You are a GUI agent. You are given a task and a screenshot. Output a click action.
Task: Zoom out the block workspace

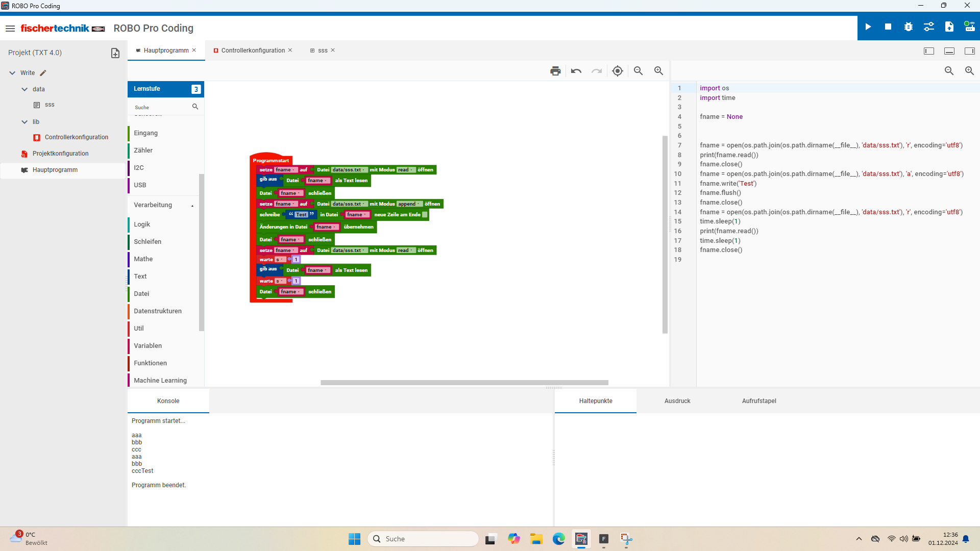639,71
